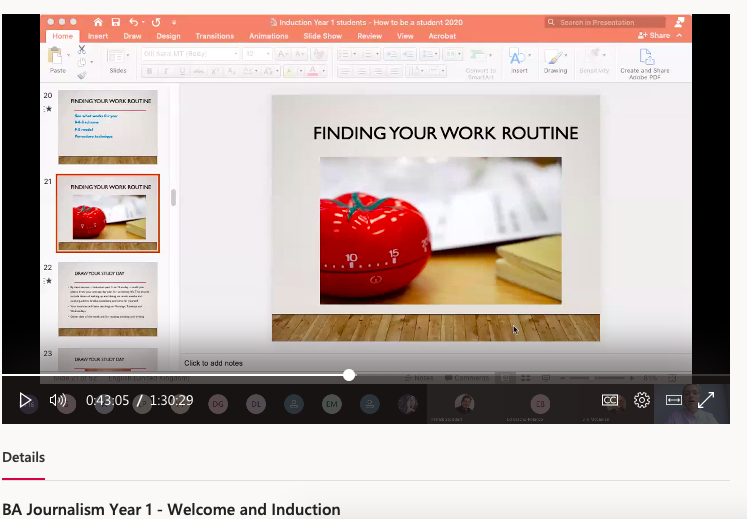Click Align Left paragraph icon

coord(345,71)
